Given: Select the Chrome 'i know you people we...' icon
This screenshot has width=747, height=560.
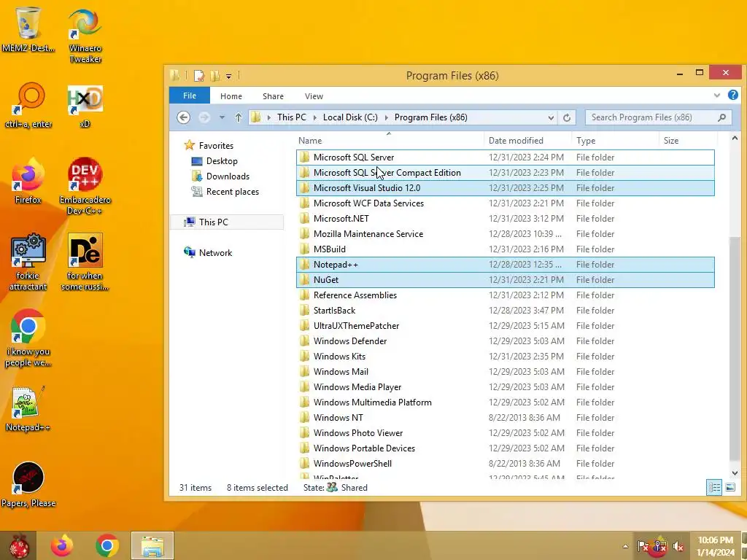Looking at the screenshot, I should [28, 338].
